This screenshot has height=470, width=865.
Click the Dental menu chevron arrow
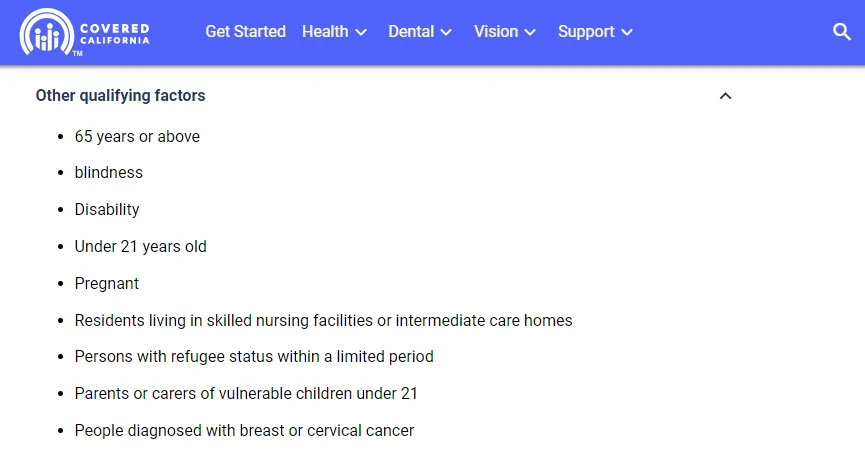pyautogui.click(x=446, y=33)
